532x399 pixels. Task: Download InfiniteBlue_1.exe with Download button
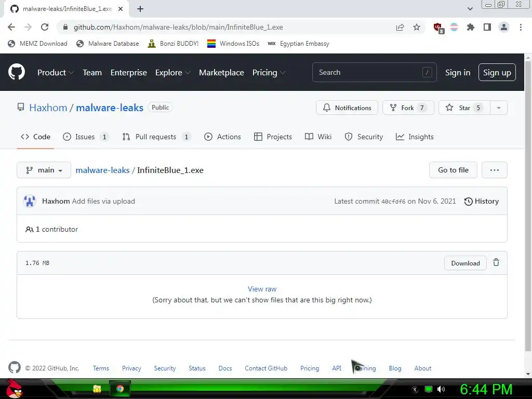(x=465, y=263)
